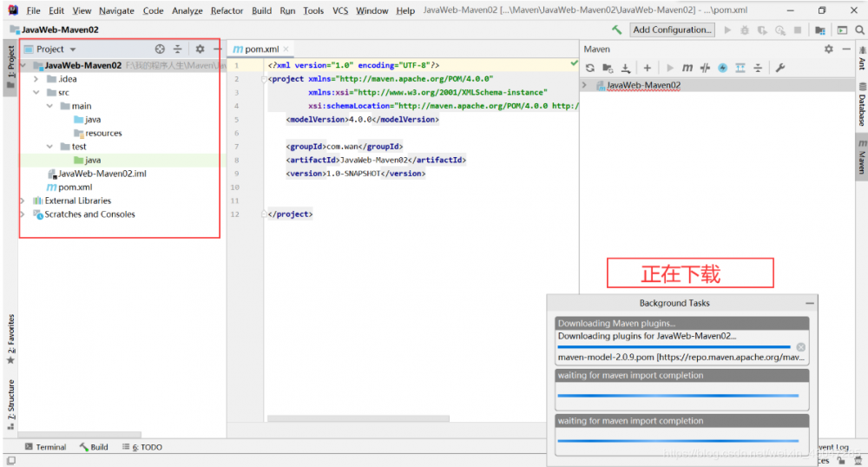
Task: Toggle Offline Mode in Maven toolbar
Action: (705, 68)
